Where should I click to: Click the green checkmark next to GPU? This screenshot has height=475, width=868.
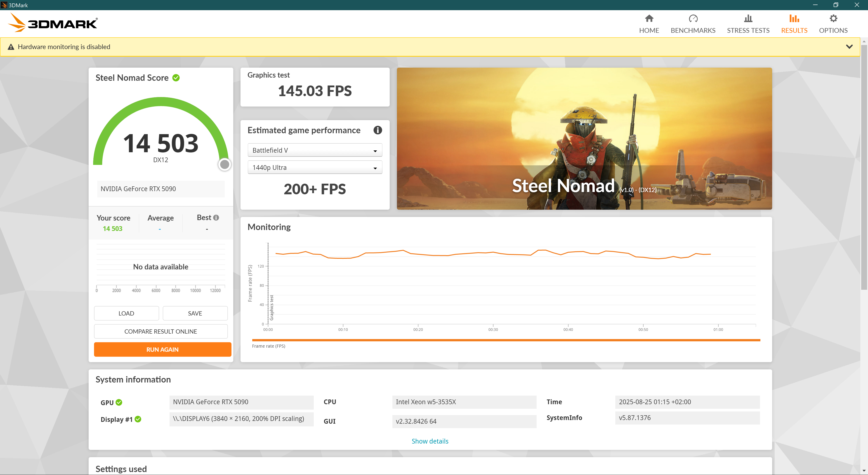tap(119, 403)
